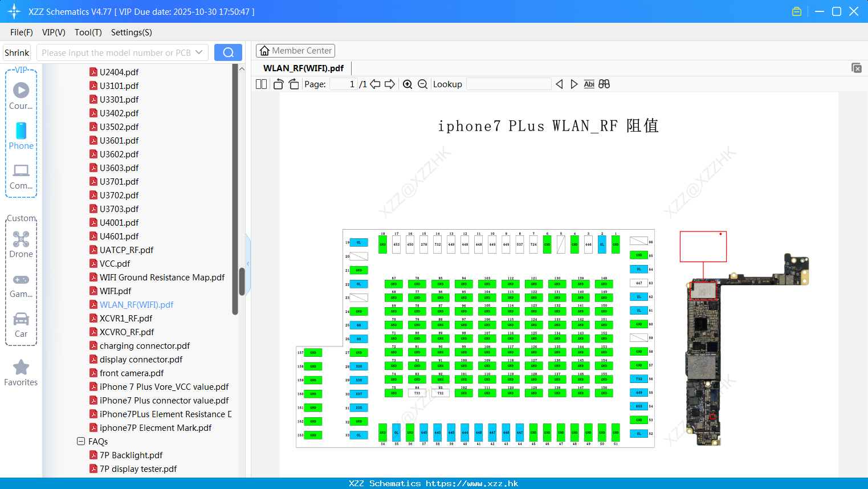The image size is (868, 489).
Task: Open the File(F) menu
Action: pyautogui.click(x=22, y=32)
